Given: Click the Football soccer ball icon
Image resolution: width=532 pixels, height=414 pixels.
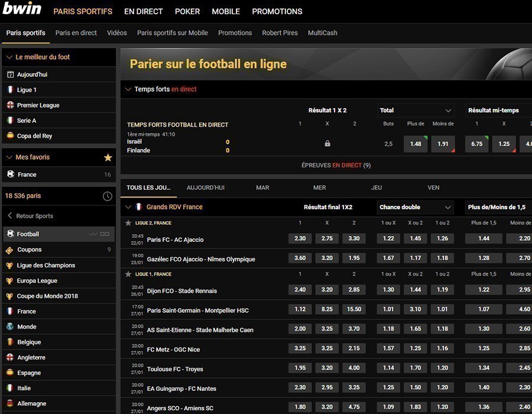Looking at the screenshot, I should point(11,234).
